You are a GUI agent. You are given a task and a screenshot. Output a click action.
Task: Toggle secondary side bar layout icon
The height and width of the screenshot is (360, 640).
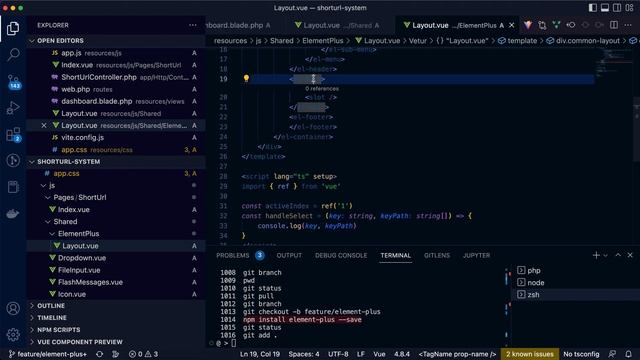(x=617, y=8)
